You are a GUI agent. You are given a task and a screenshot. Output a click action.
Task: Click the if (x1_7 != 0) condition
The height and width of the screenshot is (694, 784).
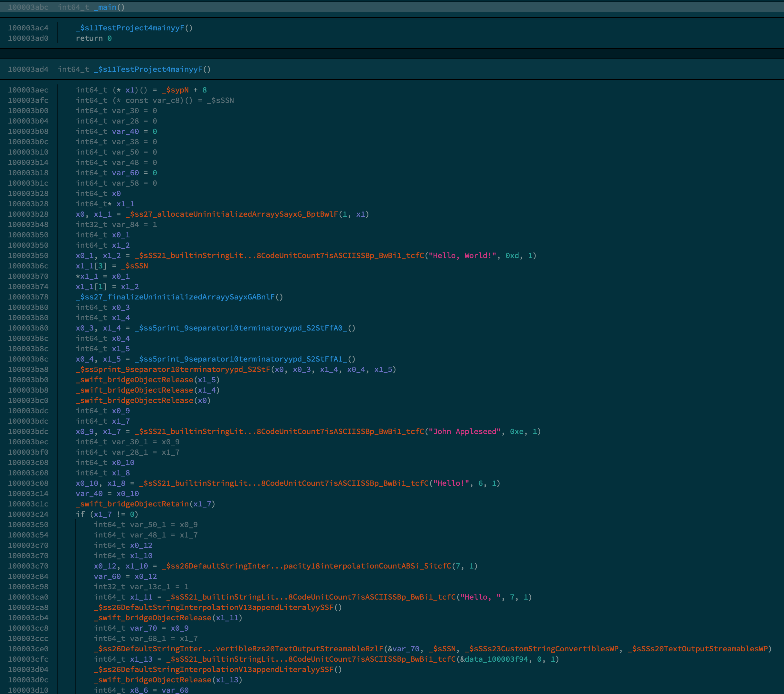tap(107, 515)
